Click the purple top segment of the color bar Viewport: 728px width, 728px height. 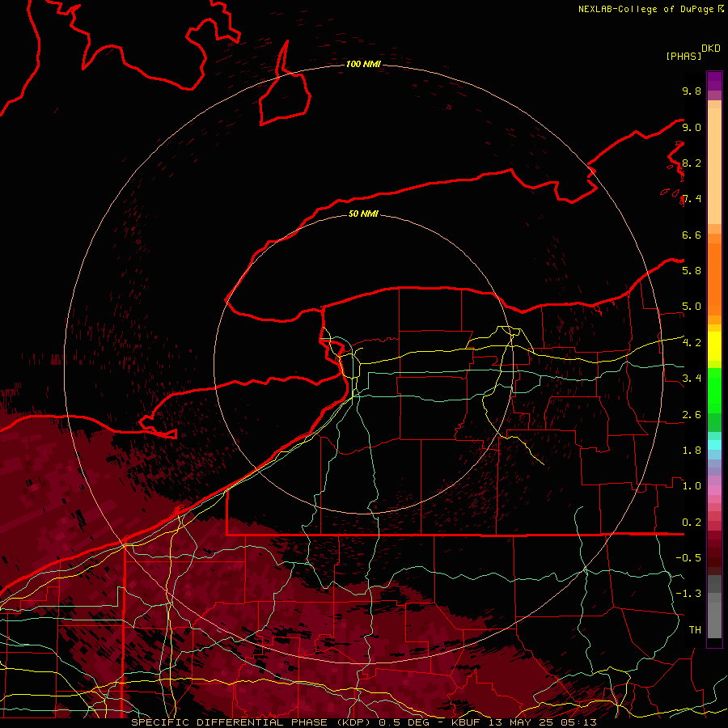click(x=714, y=81)
